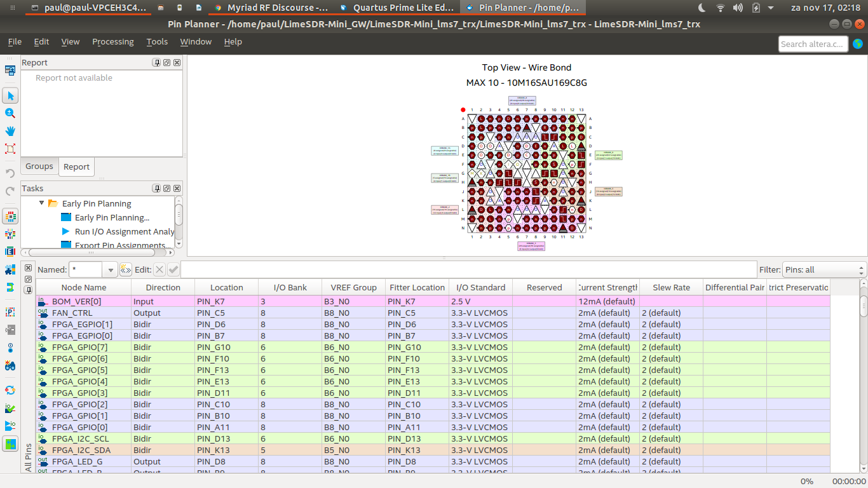Screen dimensions: 868x488
Task: Sort by the Node Name column header
Action: pyautogui.click(x=83, y=287)
